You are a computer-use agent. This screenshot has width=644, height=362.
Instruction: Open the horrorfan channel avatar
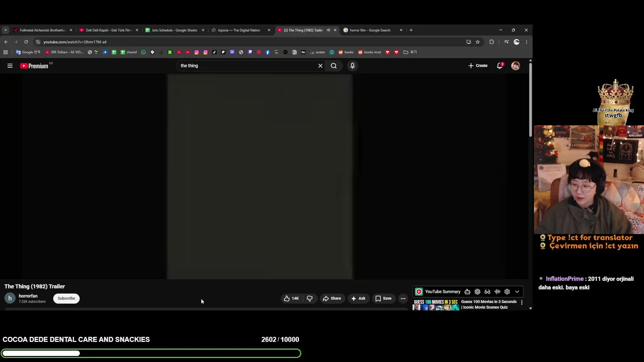[x=10, y=298]
